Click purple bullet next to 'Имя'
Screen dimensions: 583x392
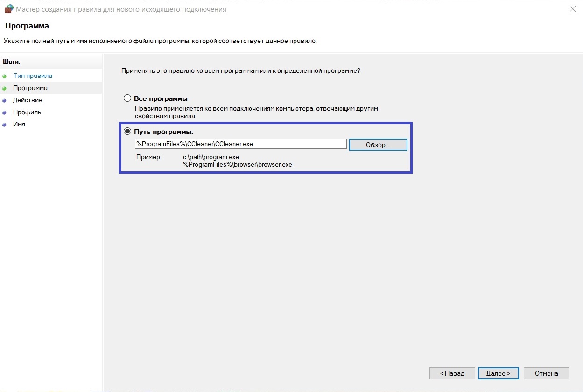click(5, 125)
